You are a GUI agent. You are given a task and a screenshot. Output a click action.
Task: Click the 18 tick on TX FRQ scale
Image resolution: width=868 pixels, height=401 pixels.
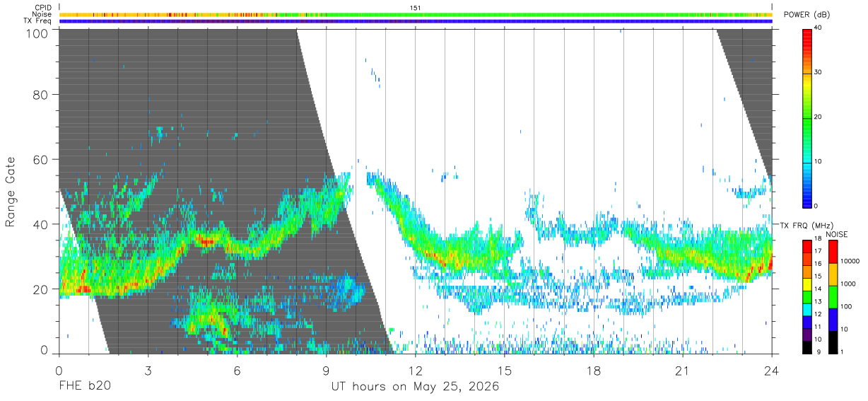click(x=819, y=240)
